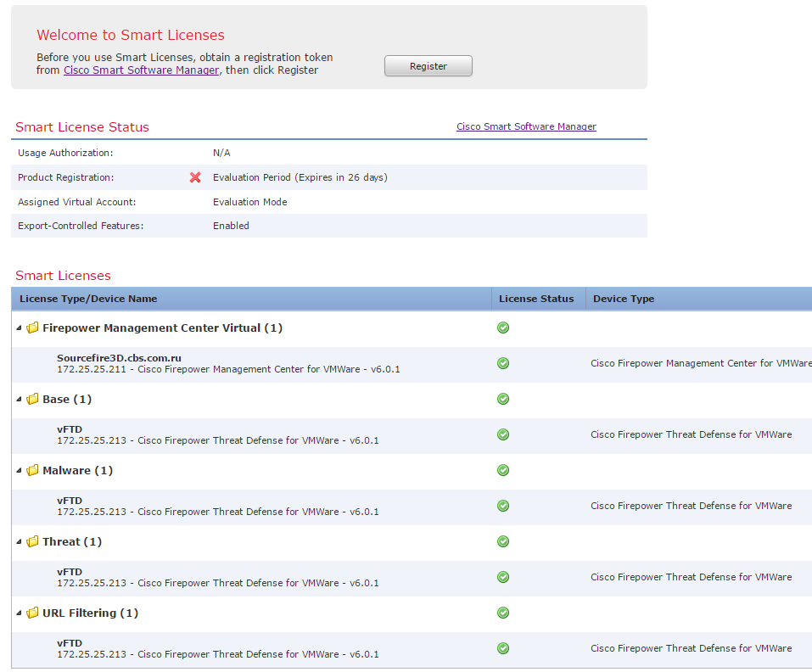Screen dimensions: 812x672
Task: Click the URL Filtering (1) group label
Action: click(x=90, y=613)
